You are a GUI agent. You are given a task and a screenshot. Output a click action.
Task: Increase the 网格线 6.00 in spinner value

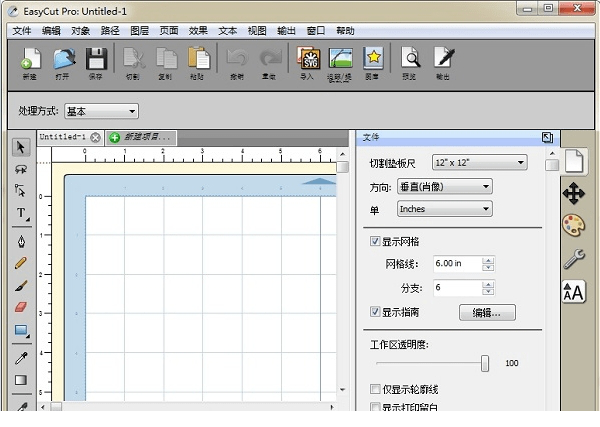point(488,260)
